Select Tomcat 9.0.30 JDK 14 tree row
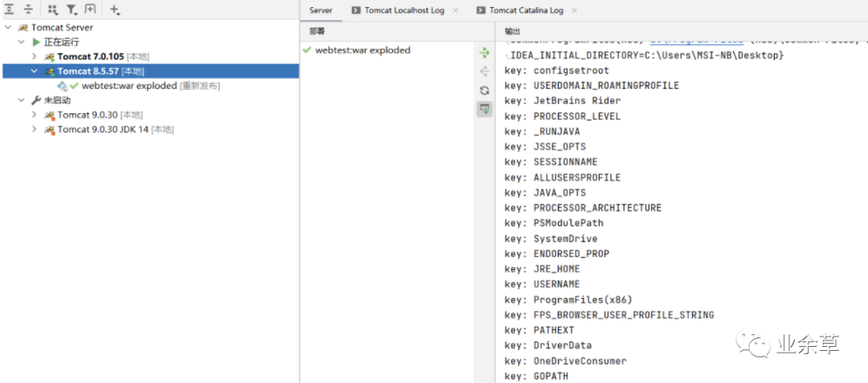Image resolution: width=868 pixels, height=383 pixels. pos(150,129)
